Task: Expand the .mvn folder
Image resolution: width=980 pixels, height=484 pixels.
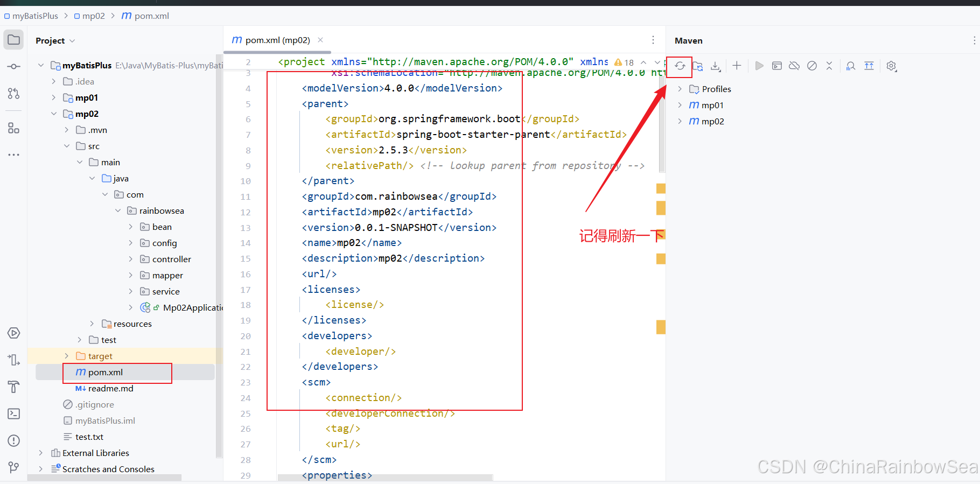Action: (67, 130)
